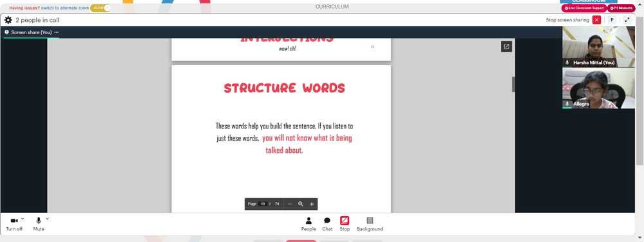
Task: Mute the microphone
Action: tap(39, 224)
